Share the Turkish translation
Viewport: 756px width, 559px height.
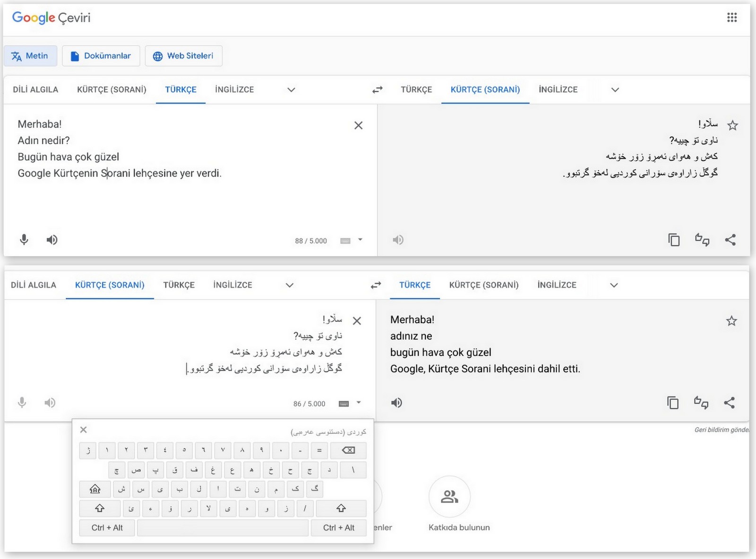(x=729, y=403)
